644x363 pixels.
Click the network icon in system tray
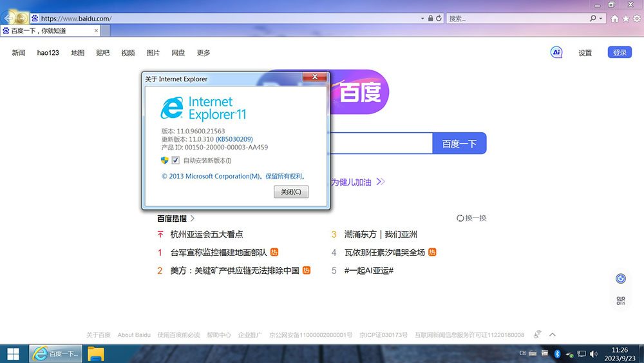[582, 353]
